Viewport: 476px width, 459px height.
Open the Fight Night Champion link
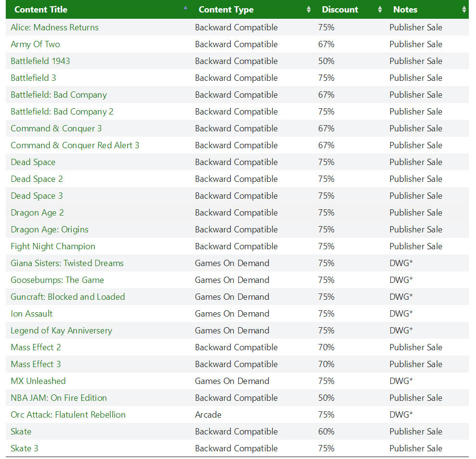coord(53,246)
